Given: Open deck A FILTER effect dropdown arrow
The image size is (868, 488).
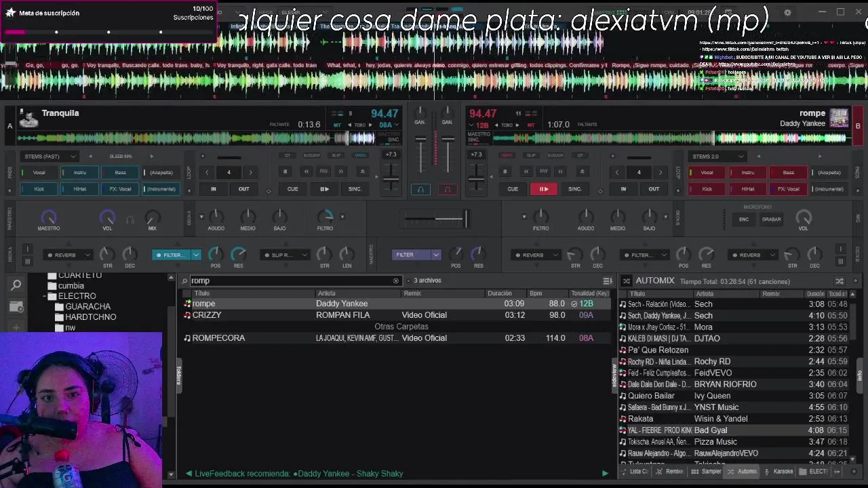Looking at the screenshot, I should click(196, 255).
